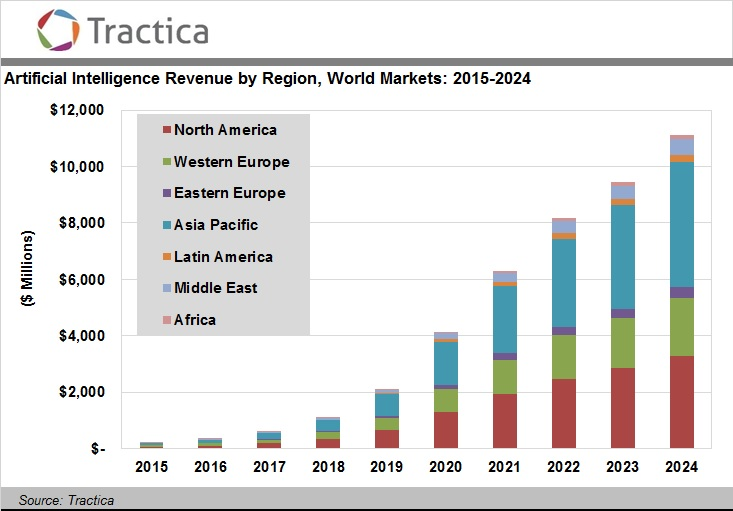
Task: Click the Asia Pacific legend label
Action: click(216, 225)
